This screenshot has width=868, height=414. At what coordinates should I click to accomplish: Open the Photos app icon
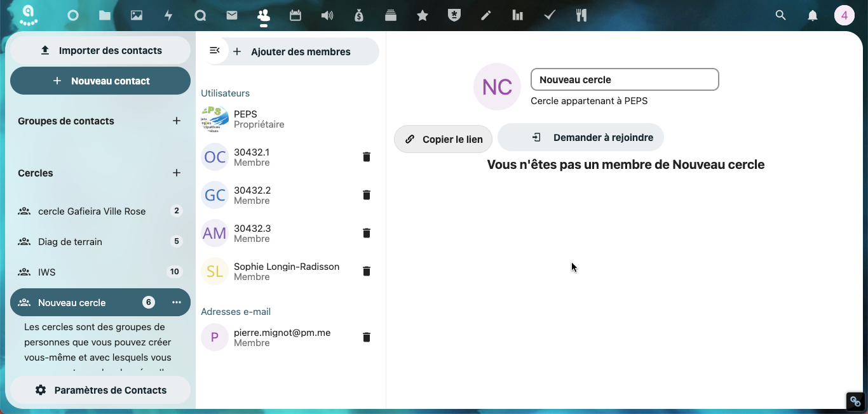pyautogui.click(x=137, y=16)
